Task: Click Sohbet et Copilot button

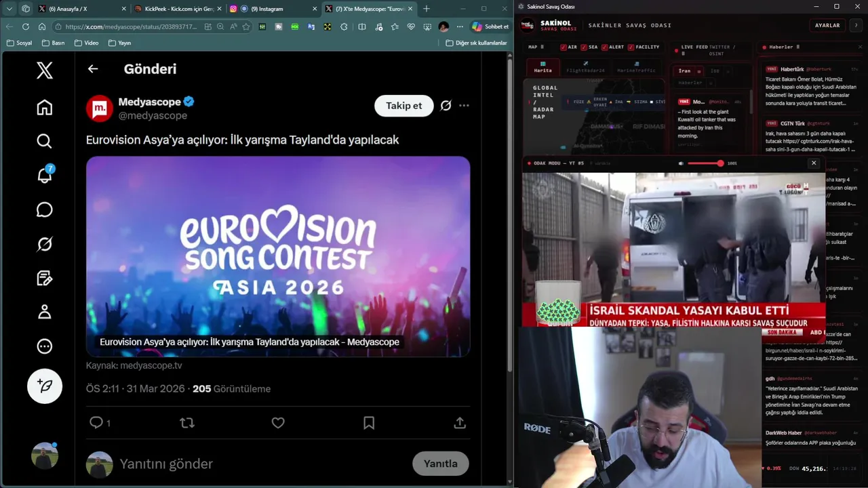Action: tap(491, 26)
